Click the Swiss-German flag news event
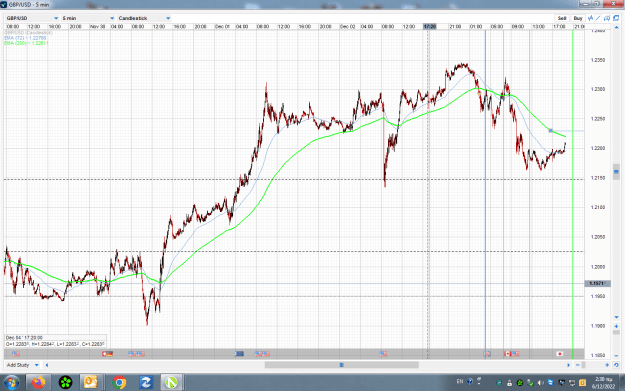Viewport: 625px width, 391px height. [x=107, y=354]
